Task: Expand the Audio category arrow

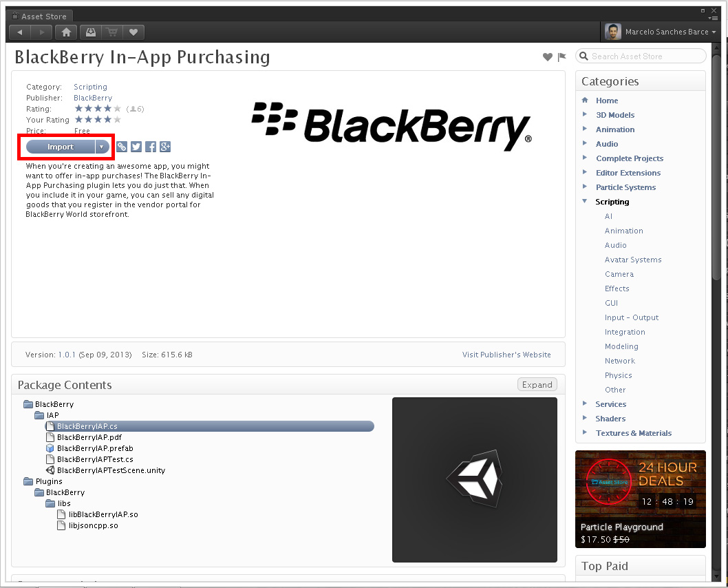Action: coord(585,143)
